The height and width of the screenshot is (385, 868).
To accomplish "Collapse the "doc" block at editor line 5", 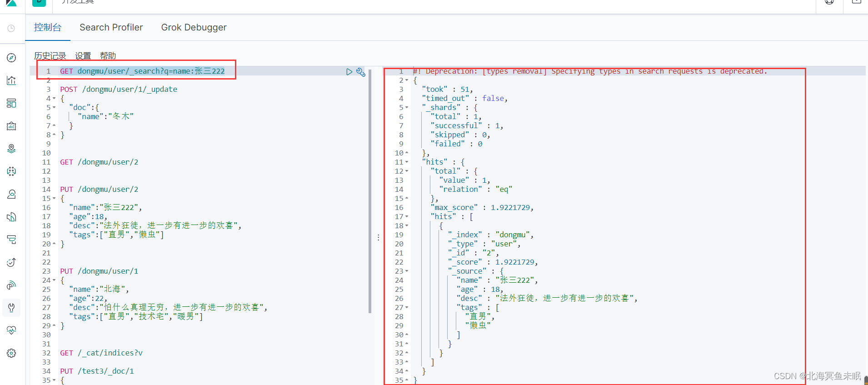I will point(54,108).
